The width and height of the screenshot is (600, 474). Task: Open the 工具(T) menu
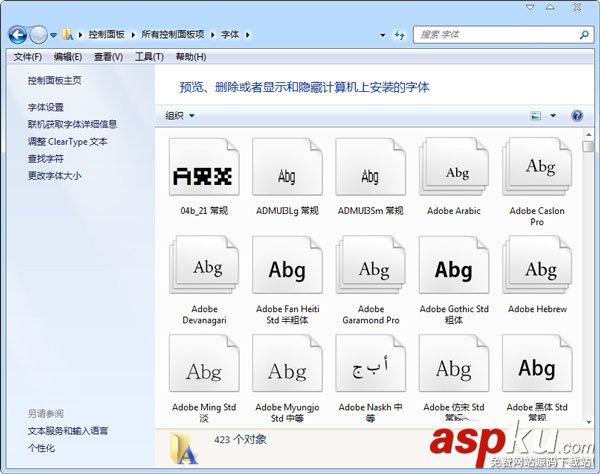[149, 57]
